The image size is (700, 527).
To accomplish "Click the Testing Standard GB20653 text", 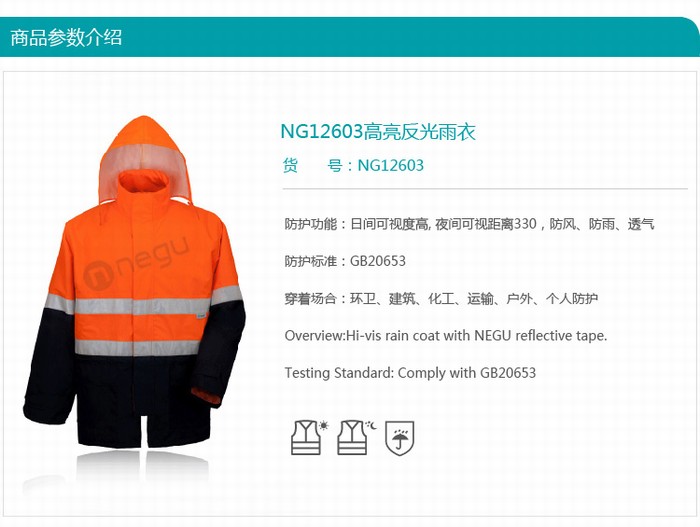I will pyautogui.click(x=410, y=372).
